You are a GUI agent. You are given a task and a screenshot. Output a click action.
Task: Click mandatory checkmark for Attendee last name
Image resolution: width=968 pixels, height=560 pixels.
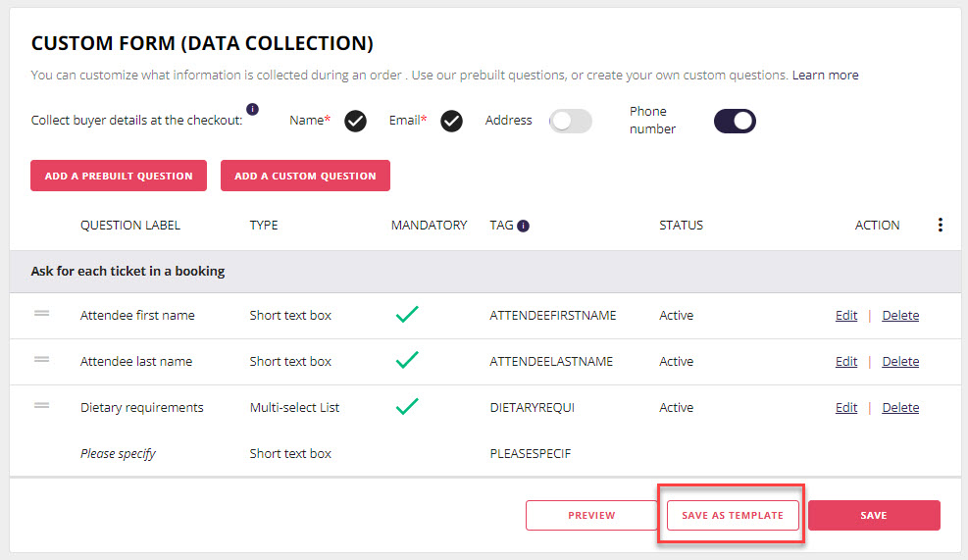coord(407,361)
